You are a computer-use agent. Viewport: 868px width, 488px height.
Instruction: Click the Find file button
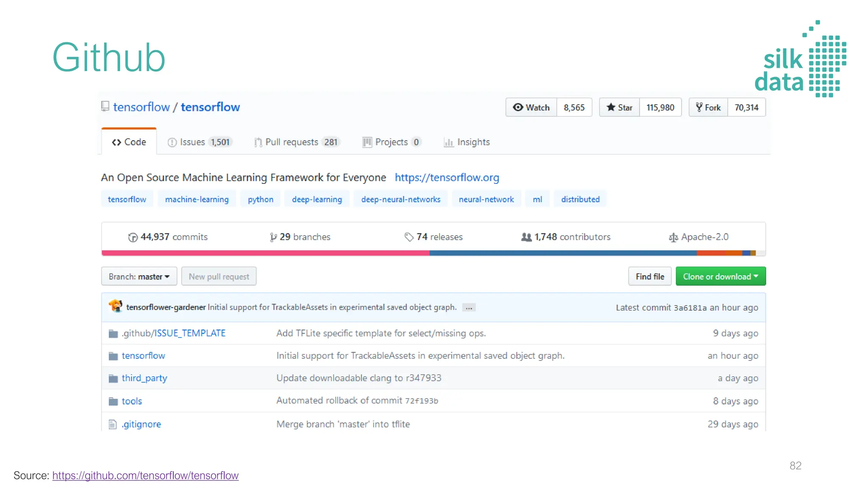(650, 276)
